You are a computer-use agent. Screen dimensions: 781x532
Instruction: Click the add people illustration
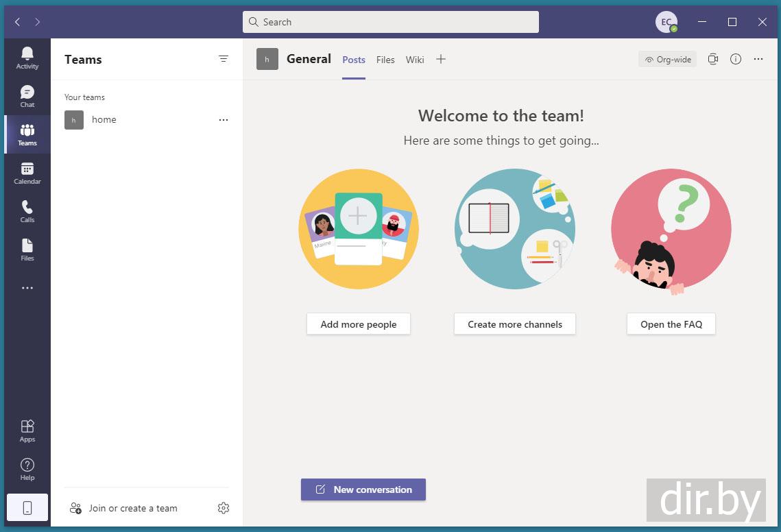[x=359, y=229]
